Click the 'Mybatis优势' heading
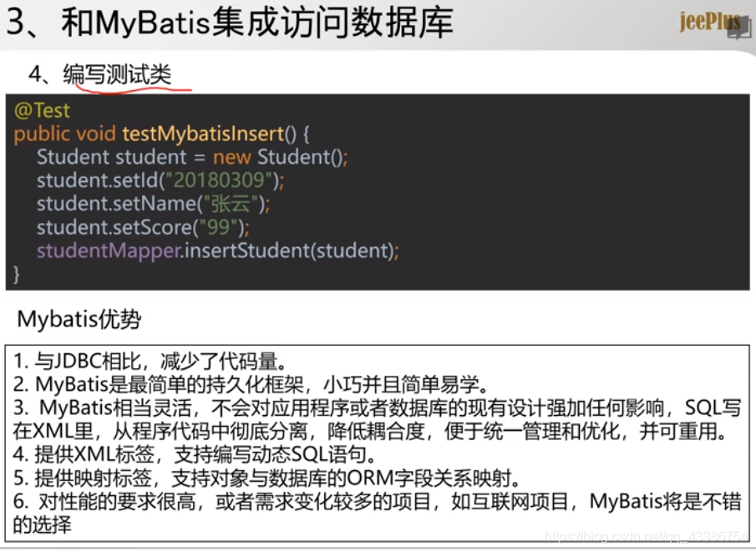 (79, 319)
